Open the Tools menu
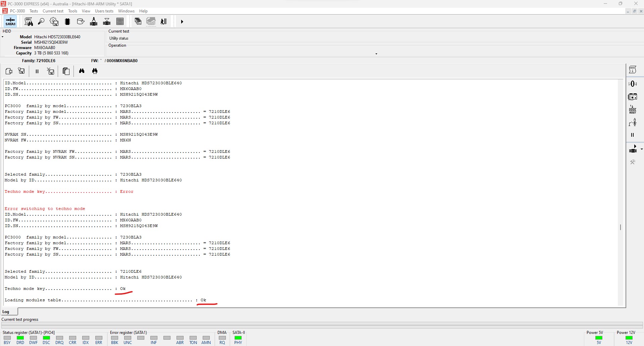Viewport: 644px width, 346px height. point(72,11)
